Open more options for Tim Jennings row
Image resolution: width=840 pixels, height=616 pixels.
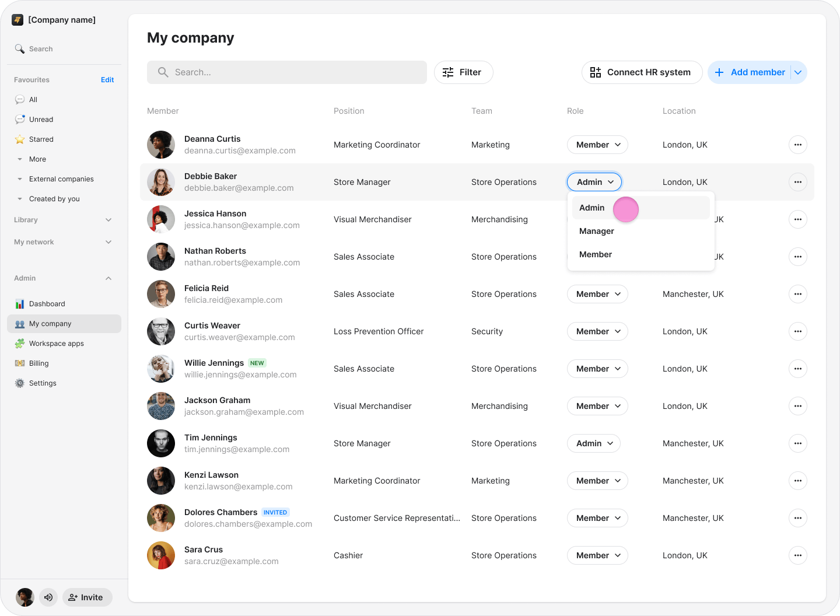[798, 443]
